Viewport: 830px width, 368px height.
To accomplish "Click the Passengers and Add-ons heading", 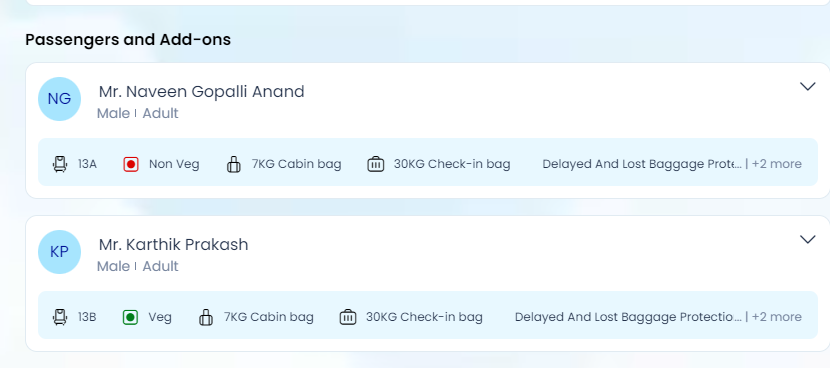I will 128,40.
